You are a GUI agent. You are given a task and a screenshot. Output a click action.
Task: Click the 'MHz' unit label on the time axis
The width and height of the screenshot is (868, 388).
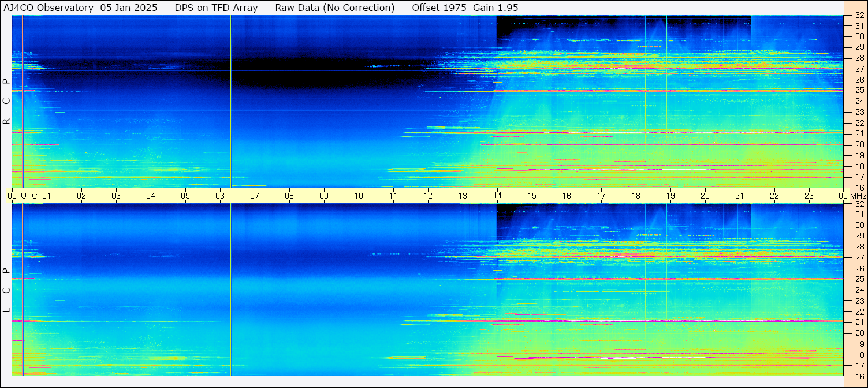coord(857,196)
